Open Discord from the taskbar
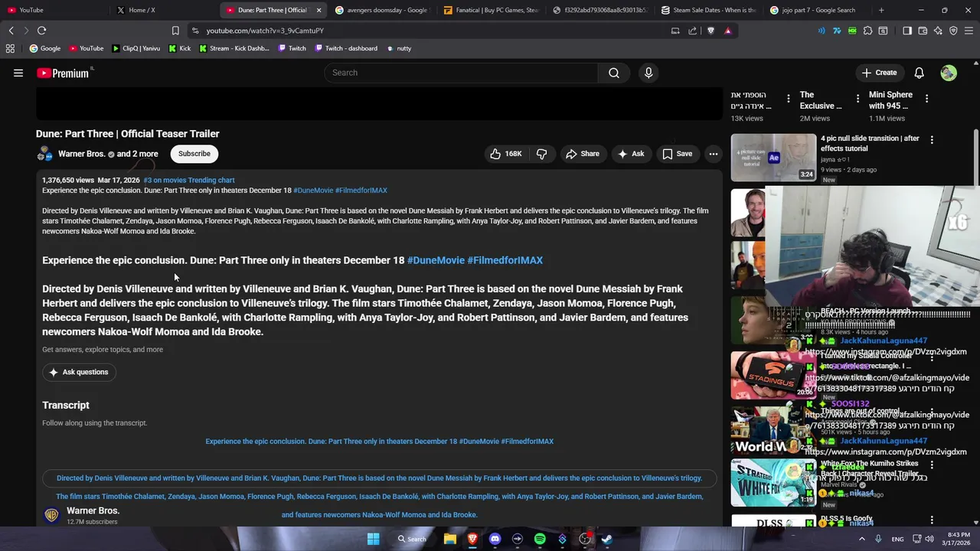 coord(495,539)
